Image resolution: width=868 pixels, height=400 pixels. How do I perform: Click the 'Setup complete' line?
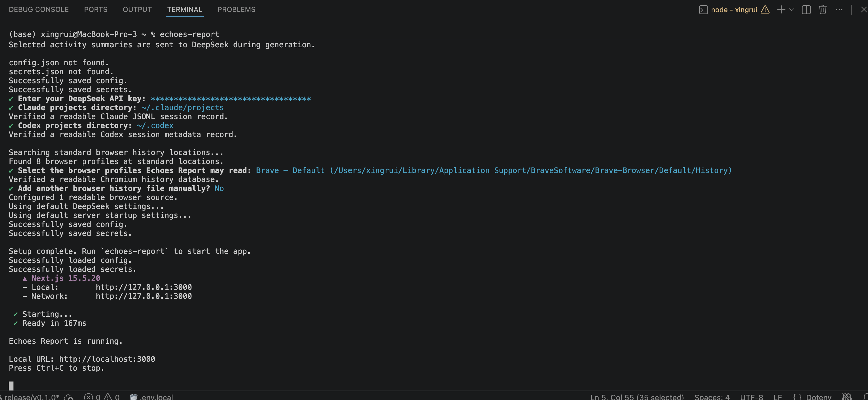pyautogui.click(x=130, y=252)
